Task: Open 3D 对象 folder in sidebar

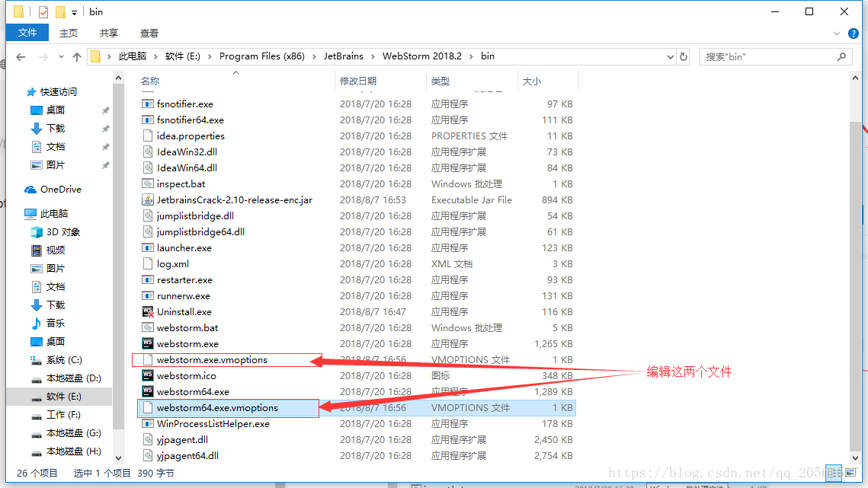Action: 63,232
